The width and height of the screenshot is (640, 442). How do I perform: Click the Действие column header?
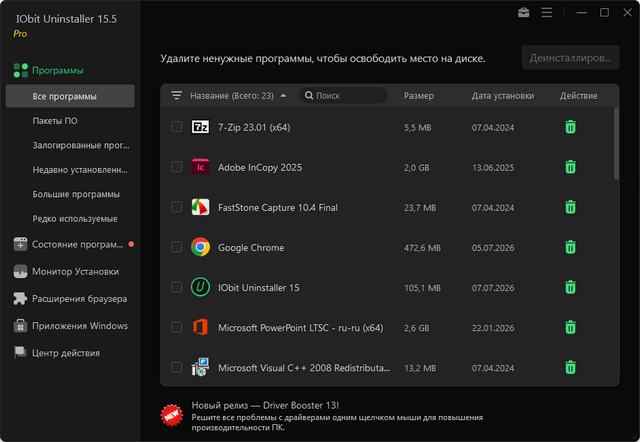coord(578,96)
